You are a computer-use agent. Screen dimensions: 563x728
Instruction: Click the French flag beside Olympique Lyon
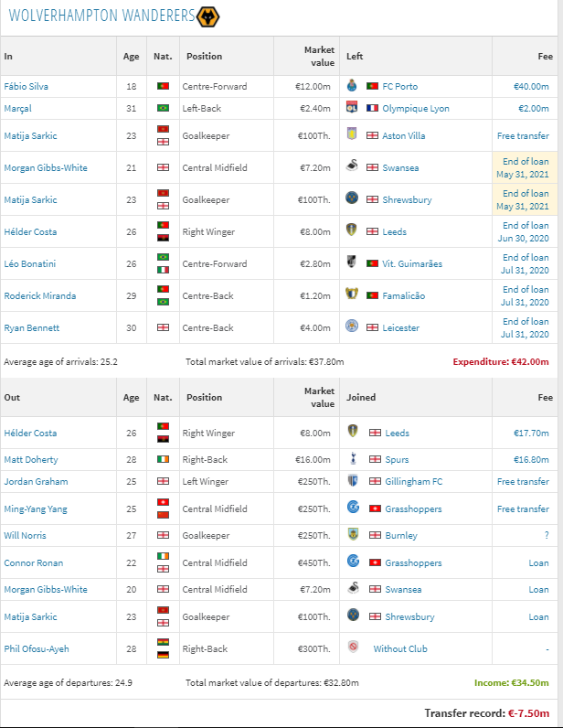tap(372, 108)
